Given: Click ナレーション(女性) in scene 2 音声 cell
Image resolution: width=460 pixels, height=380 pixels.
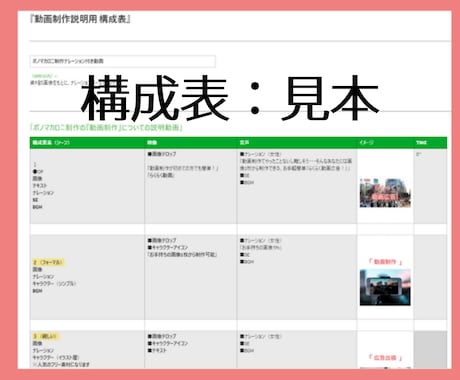Looking at the screenshot, I should (261, 240).
